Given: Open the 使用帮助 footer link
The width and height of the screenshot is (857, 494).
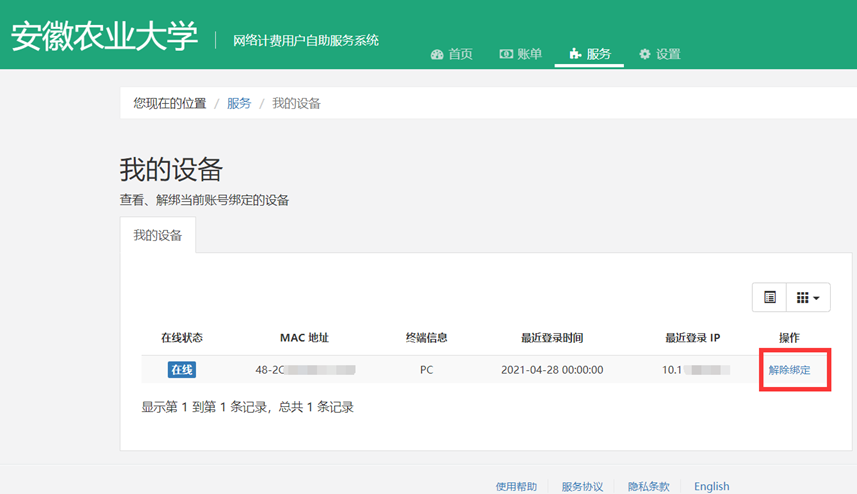Looking at the screenshot, I should 516,486.
